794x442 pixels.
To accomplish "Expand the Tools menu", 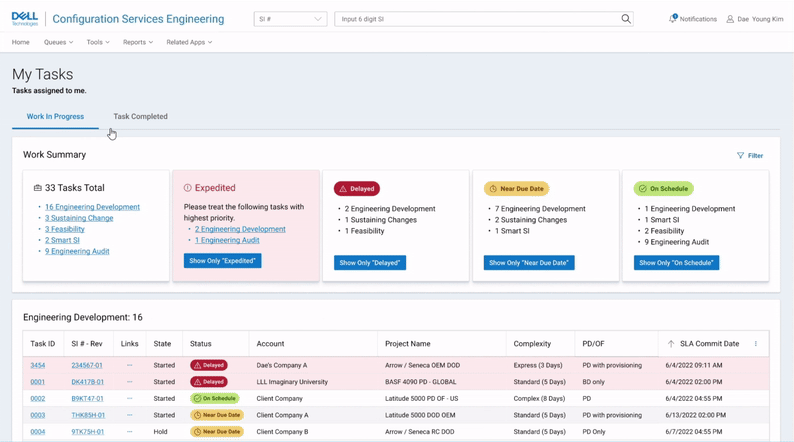I will point(98,43).
